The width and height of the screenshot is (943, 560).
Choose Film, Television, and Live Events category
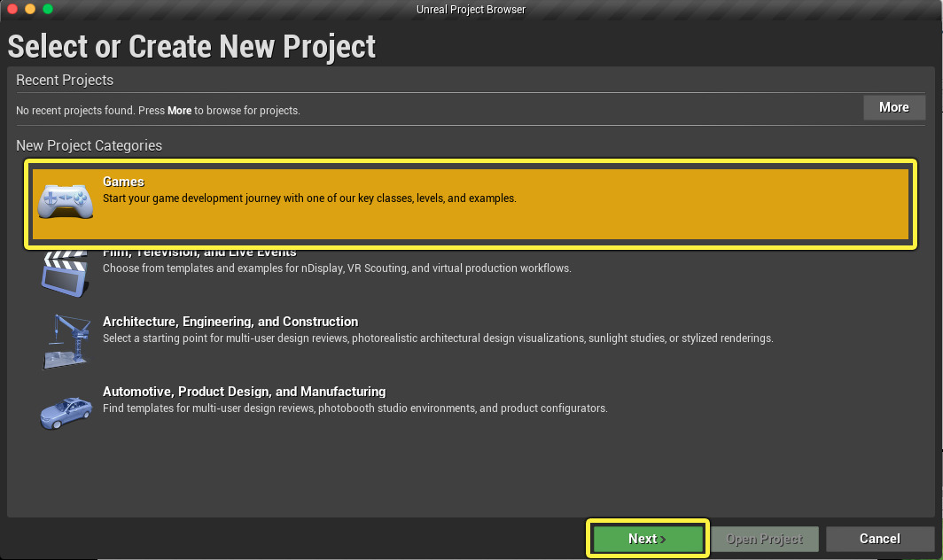click(x=199, y=253)
